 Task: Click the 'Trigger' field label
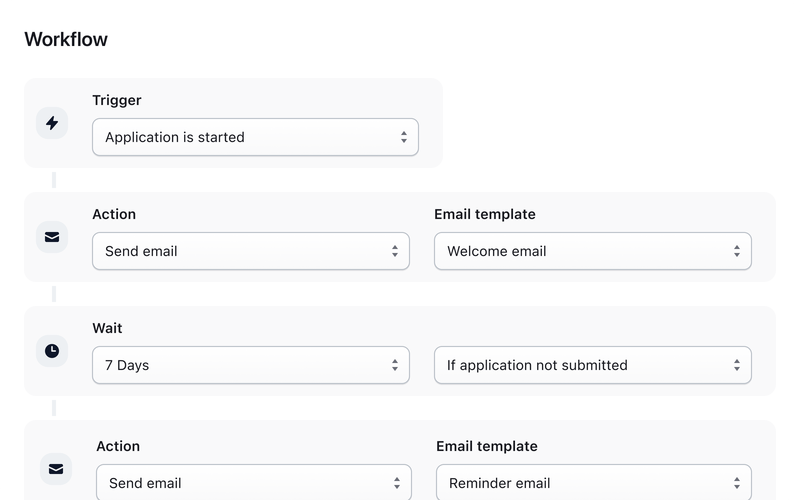coord(117,100)
